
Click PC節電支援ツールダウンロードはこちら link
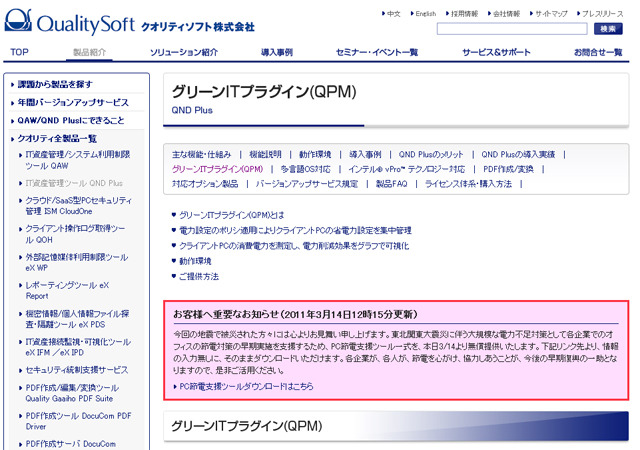(x=245, y=385)
